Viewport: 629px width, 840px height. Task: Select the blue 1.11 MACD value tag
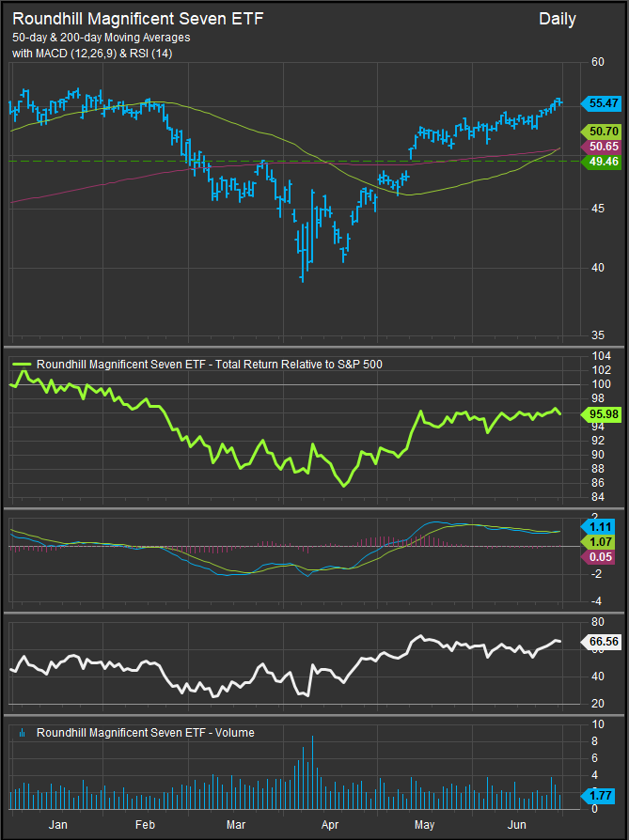[602, 527]
